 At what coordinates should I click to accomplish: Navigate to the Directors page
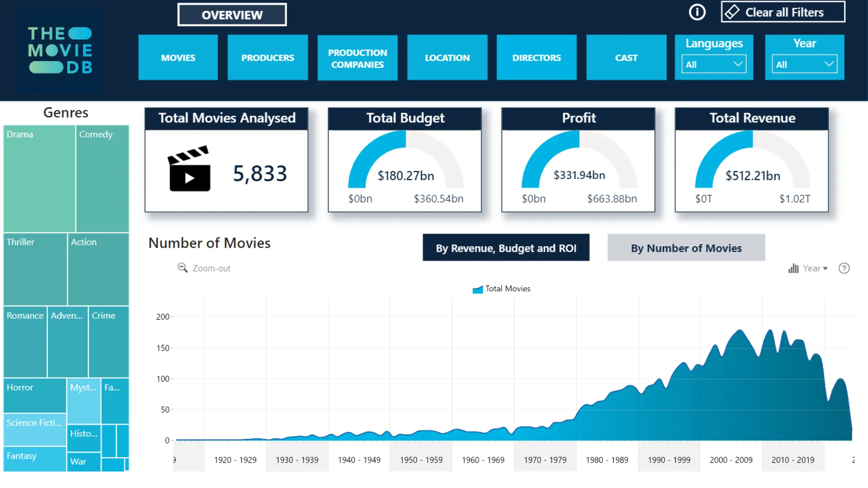(537, 57)
